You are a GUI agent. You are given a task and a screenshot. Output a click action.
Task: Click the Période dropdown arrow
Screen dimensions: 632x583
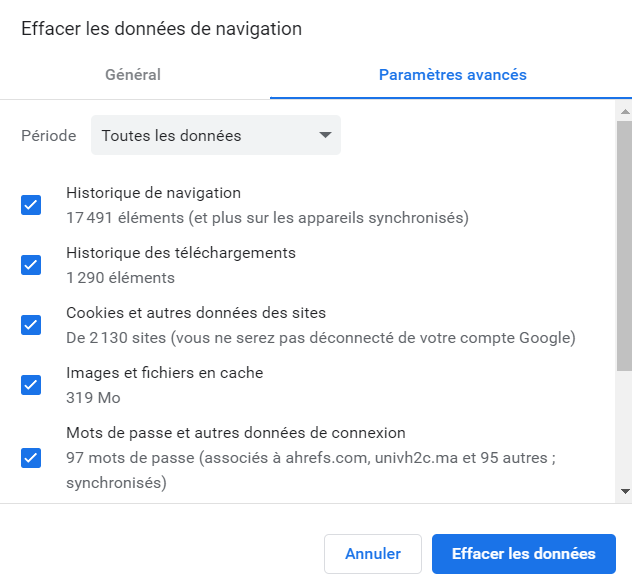[324, 136]
